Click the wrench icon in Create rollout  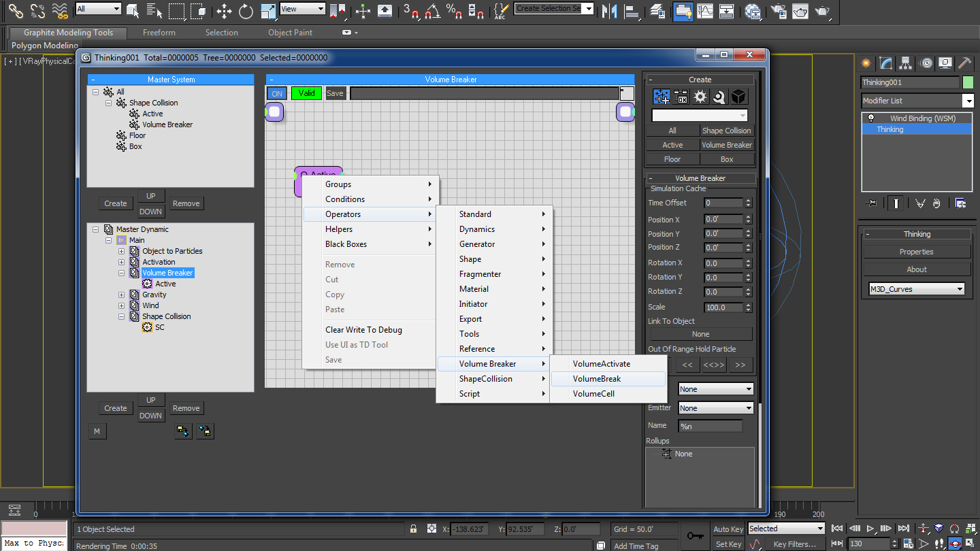click(719, 97)
